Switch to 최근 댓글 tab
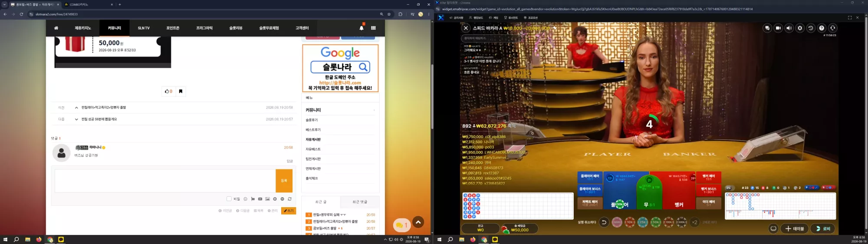The image size is (868, 244). click(360, 202)
